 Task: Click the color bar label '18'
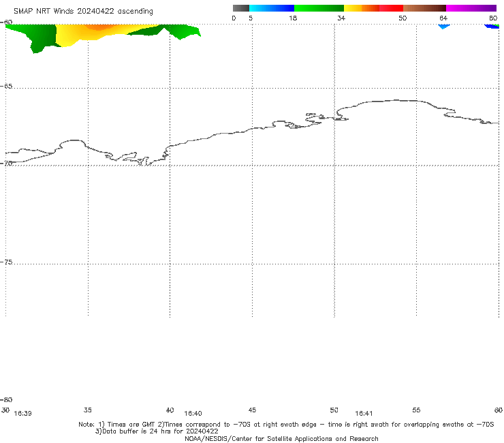pyautogui.click(x=293, y=18)
